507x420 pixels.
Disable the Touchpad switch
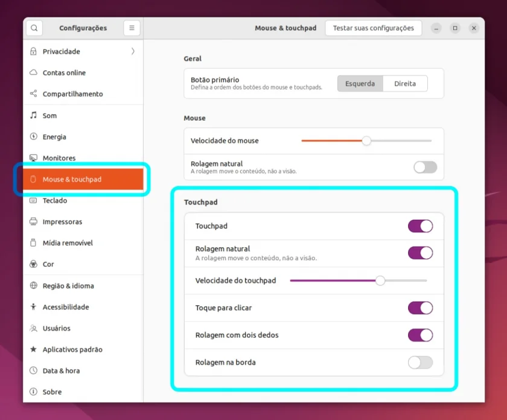[x=420, y=226]
